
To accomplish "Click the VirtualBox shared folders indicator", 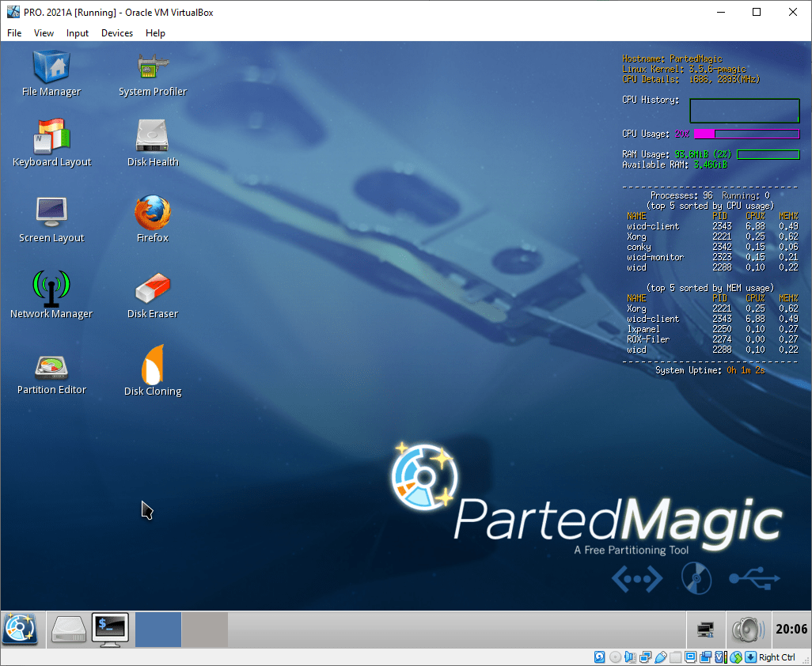I will click(x=675, y=657).
